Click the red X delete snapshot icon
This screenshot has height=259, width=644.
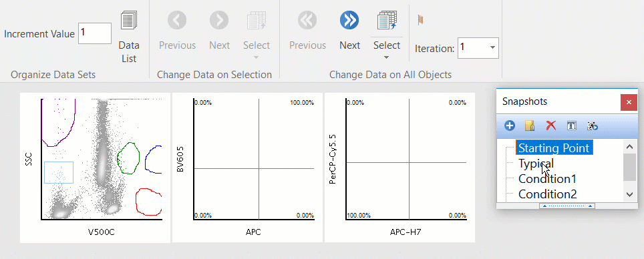pyautogui.click(x=550, y=125)
